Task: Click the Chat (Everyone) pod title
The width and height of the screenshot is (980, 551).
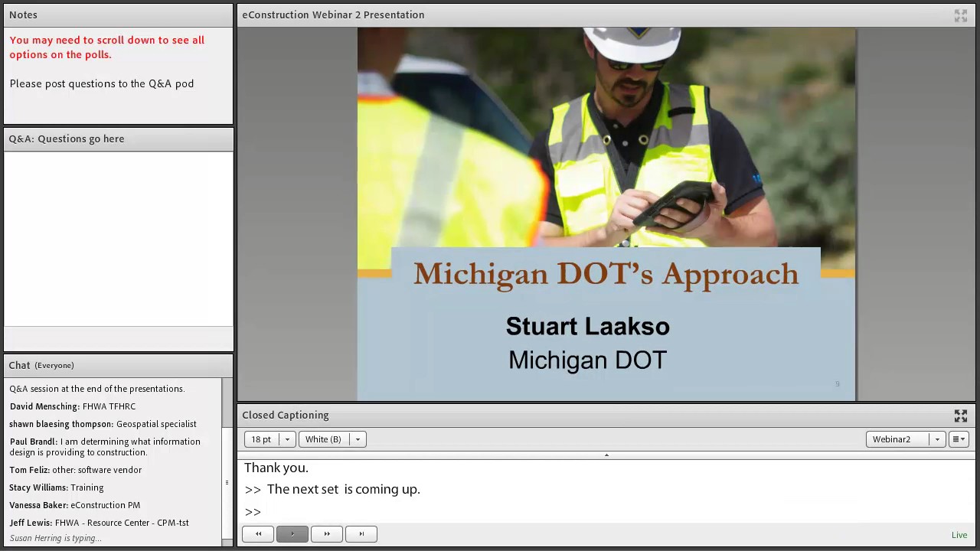Action: click(x=41, y=365)
